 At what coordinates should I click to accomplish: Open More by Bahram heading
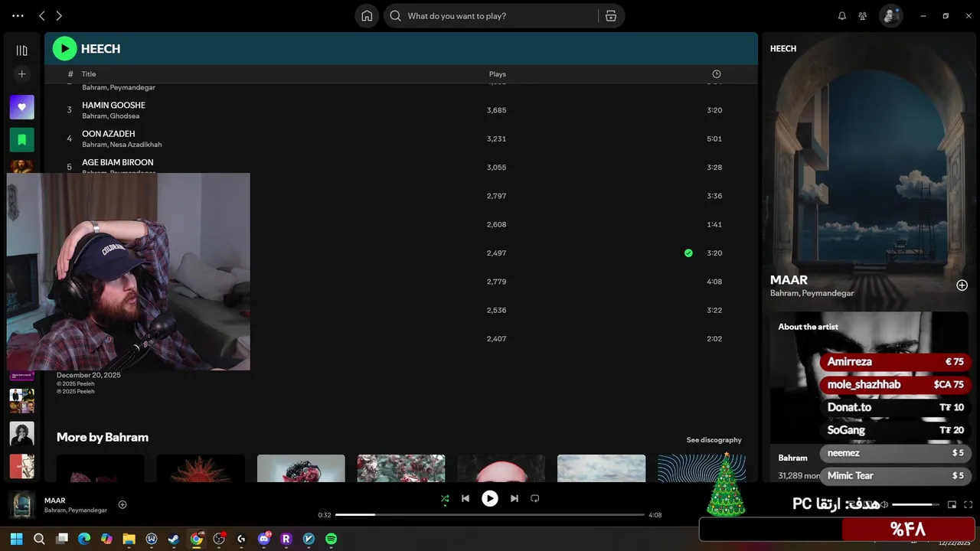tap(103, 437)
